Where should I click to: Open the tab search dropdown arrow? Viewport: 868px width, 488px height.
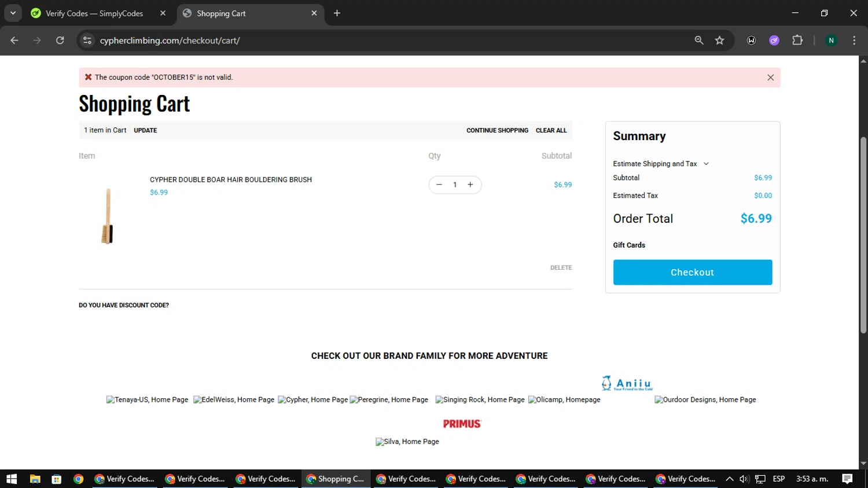[x=13, y=13]
